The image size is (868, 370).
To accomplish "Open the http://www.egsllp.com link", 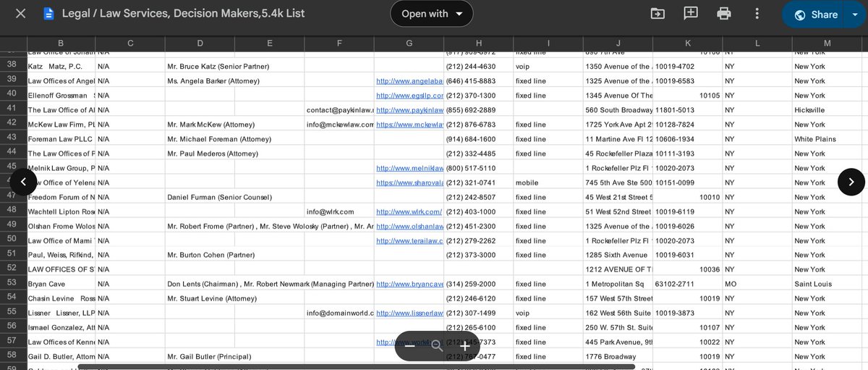I will point(409,96).
